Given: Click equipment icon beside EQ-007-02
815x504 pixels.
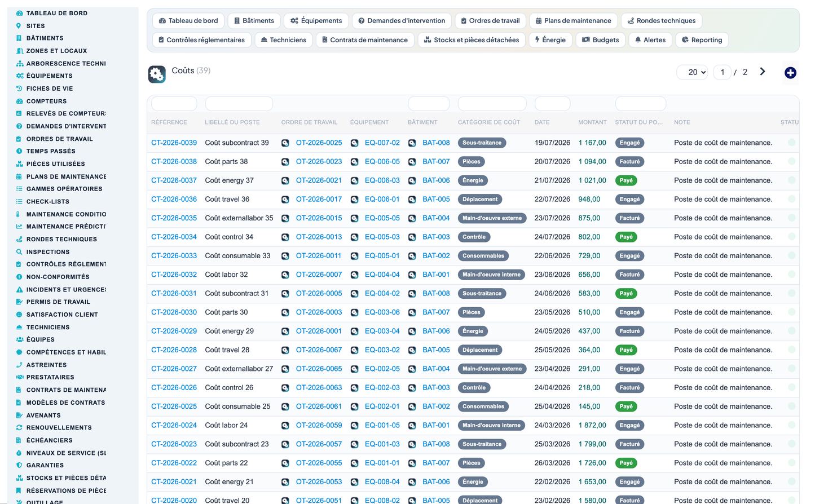Looking at the screenshot, I should (354, 143).
